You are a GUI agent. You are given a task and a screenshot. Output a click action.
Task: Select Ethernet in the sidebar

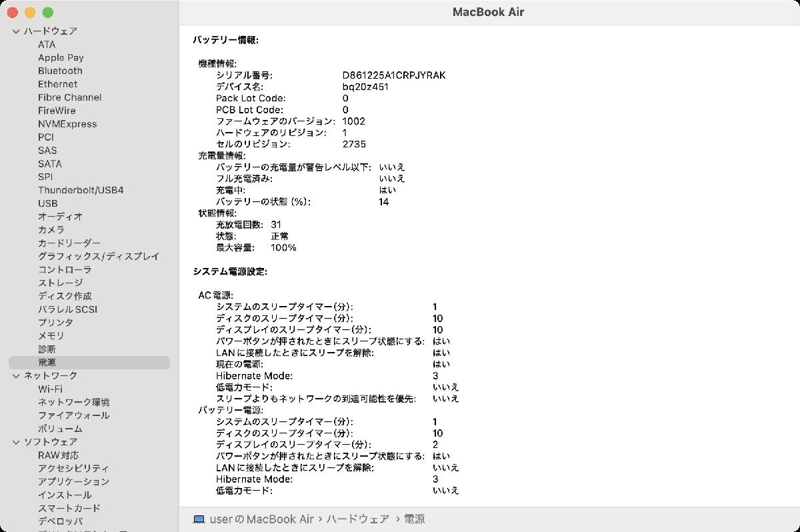click(x=57, y=84)
